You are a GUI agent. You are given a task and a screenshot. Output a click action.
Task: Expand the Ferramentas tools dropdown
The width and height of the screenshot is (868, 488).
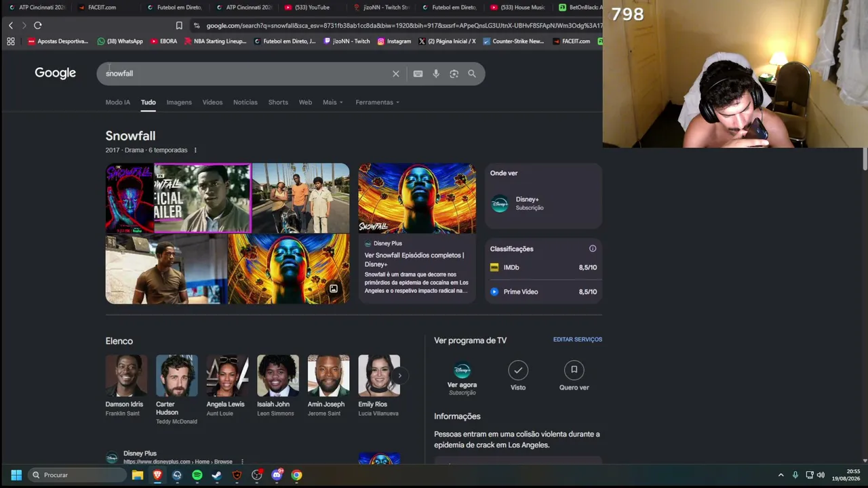(378, 102)
